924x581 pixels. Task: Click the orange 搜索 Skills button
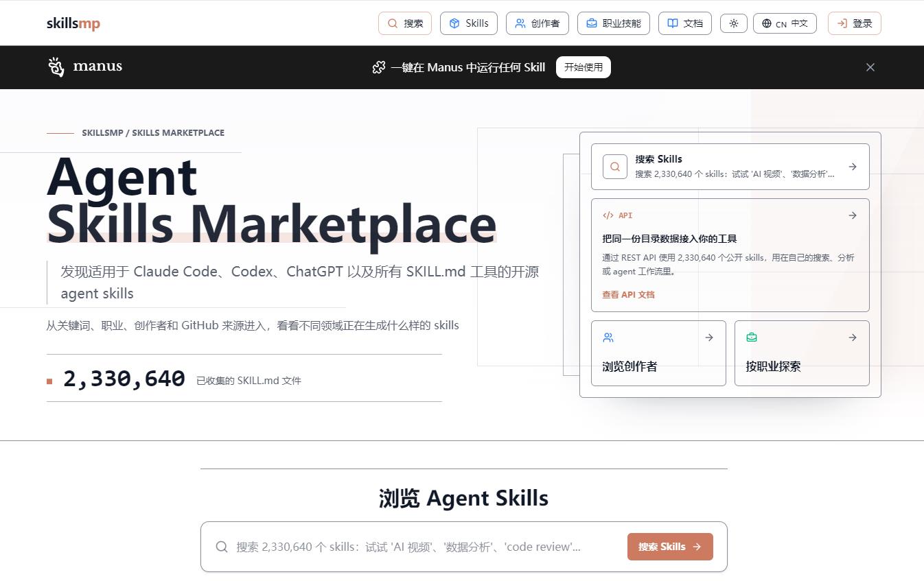(670, 547)
